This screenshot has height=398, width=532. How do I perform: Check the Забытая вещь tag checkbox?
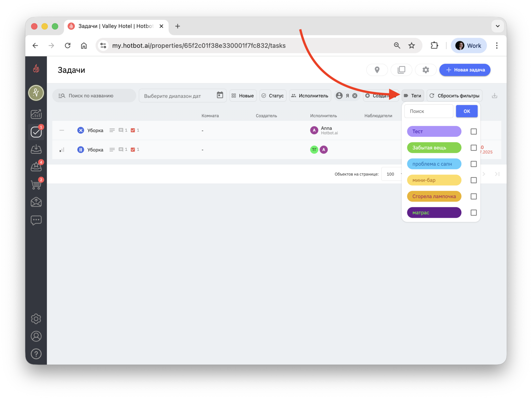(473, 148)
